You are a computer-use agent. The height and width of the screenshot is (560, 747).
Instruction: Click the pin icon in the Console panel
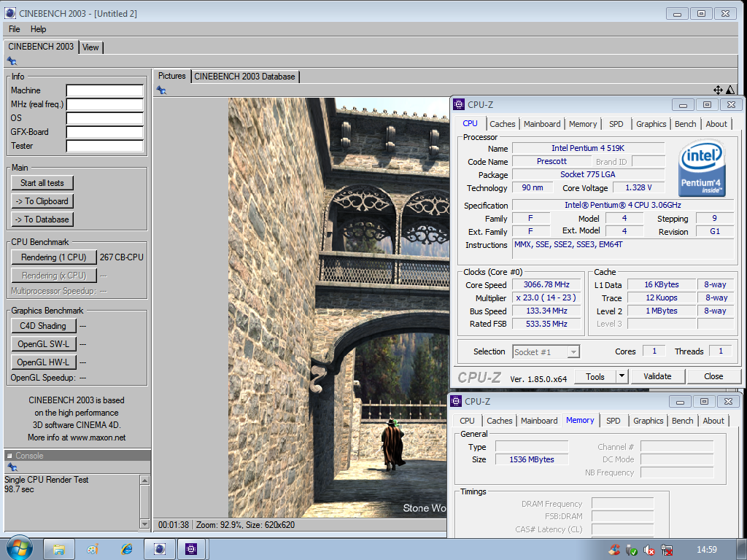click(x=12, y=467)
